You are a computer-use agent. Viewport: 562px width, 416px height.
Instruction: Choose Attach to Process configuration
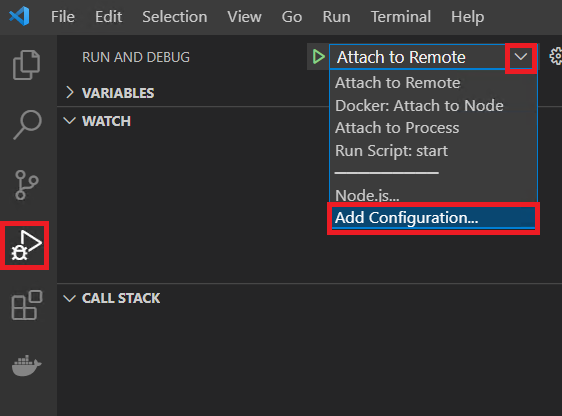coord(397,128)
